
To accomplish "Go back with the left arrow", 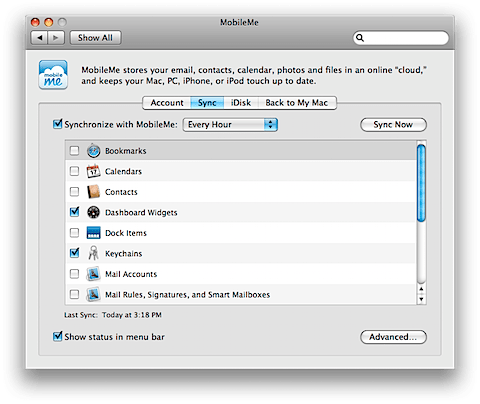I will click(39, 38).
